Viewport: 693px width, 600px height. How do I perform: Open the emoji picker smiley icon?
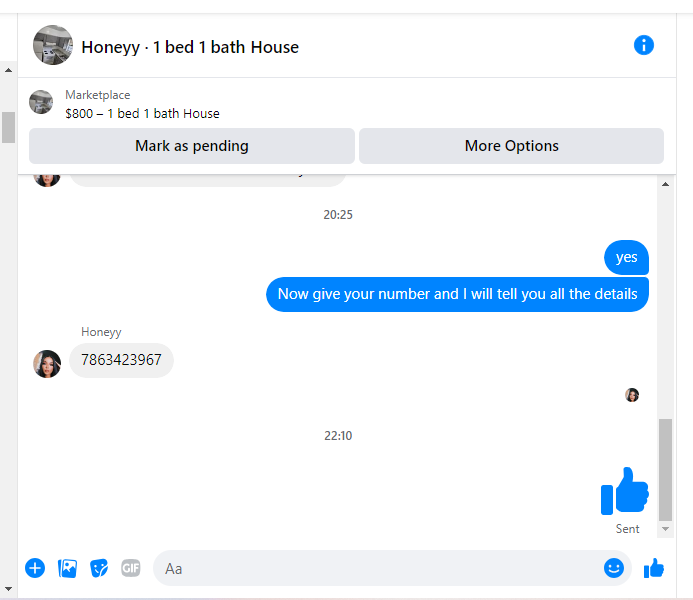click(614, 568)
